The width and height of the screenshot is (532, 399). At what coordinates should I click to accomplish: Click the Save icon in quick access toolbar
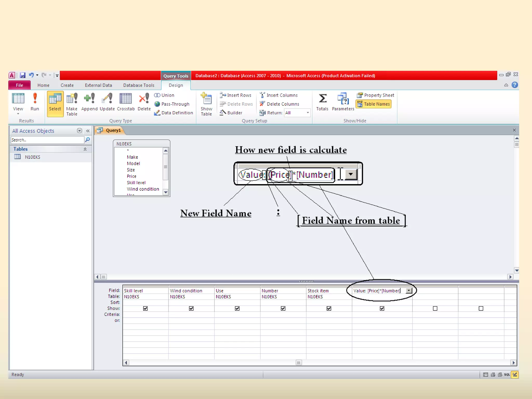pos(23,75)
